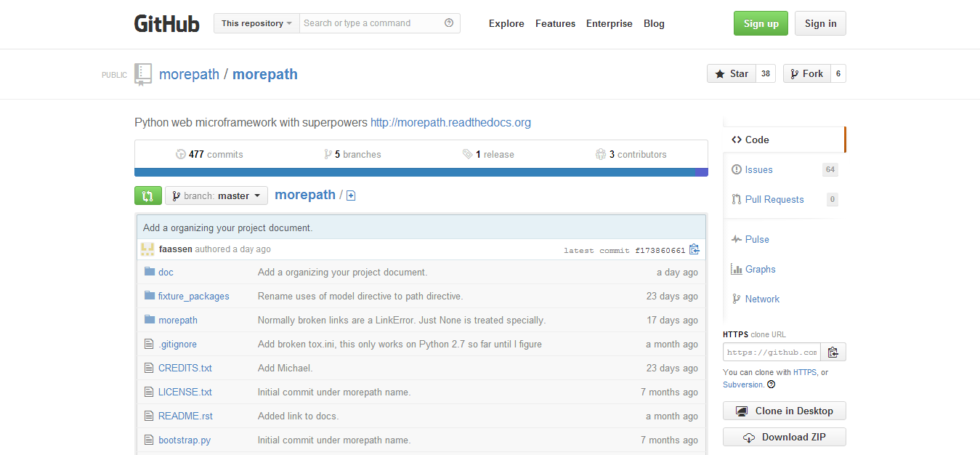Screen dimensions: 980x455
Task: Open the search help question mark icon
Action: (x=449, y=23)
